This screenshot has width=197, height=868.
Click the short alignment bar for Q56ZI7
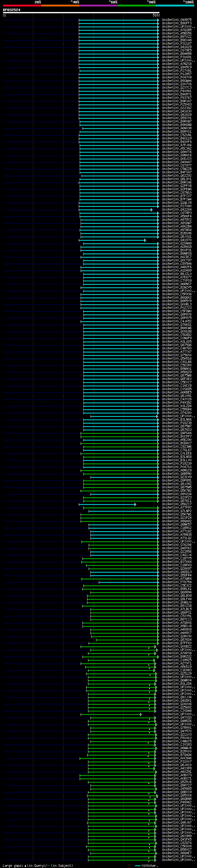[107, 504]
